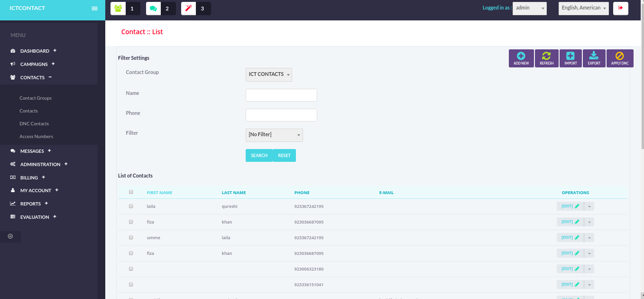Check the checkbox for phone 923336151041
The width and height of the screenshot is (644, 299).
coord(131,284)
